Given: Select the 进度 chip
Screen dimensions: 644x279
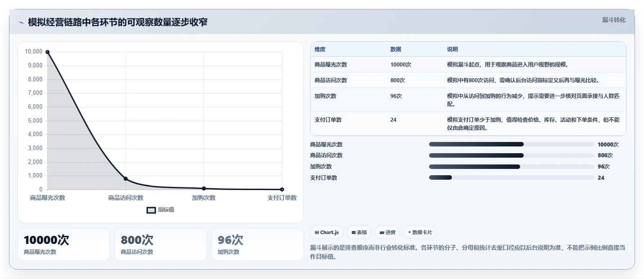Looking at the screenshot, I should pos(387,232).
